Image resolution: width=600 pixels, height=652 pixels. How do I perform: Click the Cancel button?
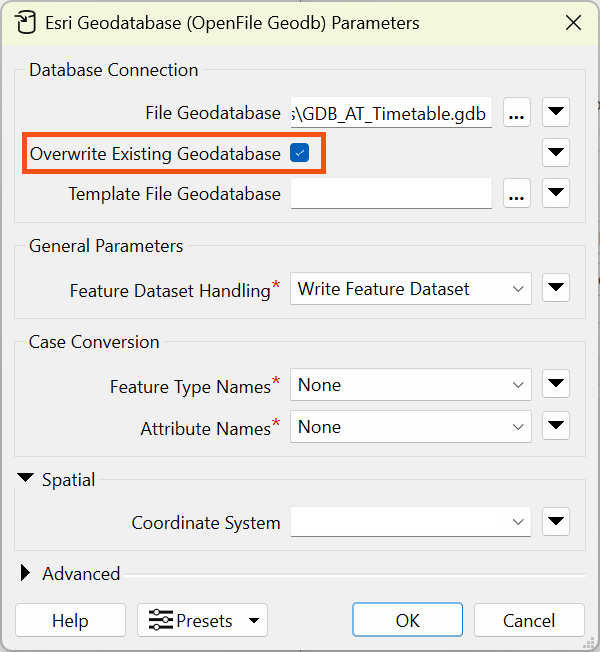pos(529,620)
